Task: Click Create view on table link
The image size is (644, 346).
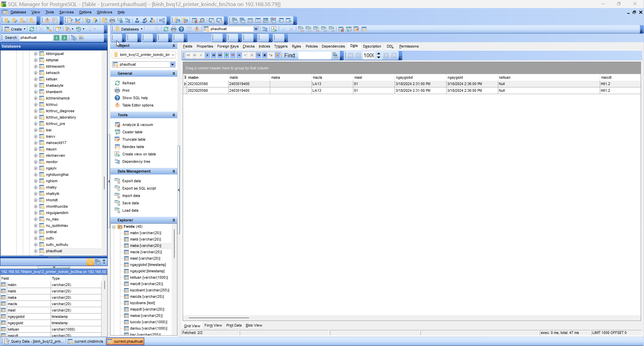Action: click(139, 154)
